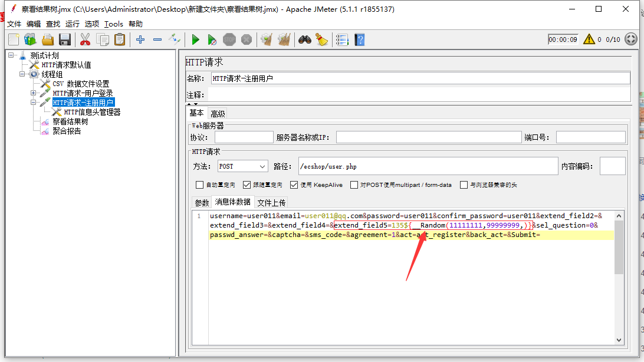Toggle the 与浏览器兼容的头 checkbox
Screen dimensions: 644x362
(x=464, y=185)
